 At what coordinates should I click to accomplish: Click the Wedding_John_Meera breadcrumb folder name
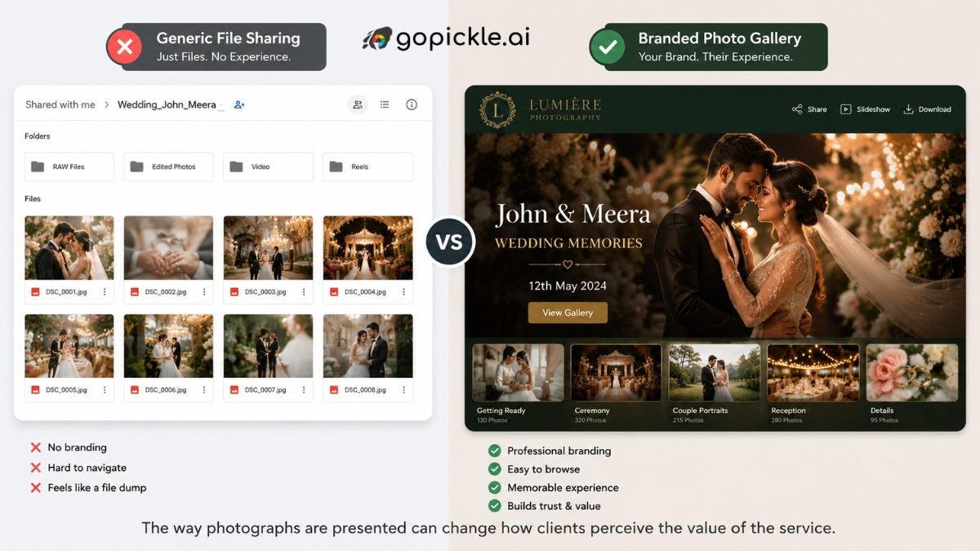[167, 104]
